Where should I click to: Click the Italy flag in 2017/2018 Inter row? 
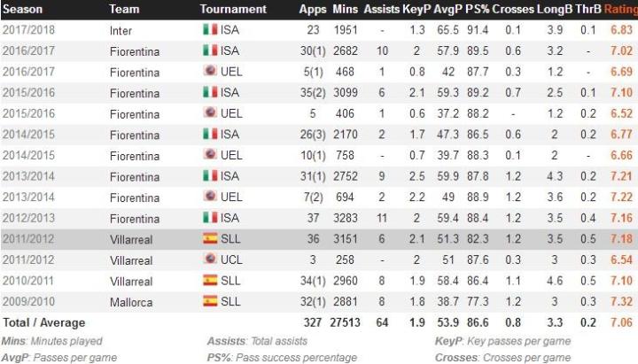click(209, 30)
